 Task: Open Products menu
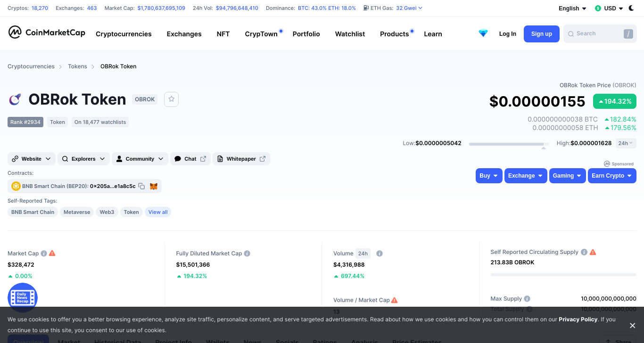click(395, 34)
